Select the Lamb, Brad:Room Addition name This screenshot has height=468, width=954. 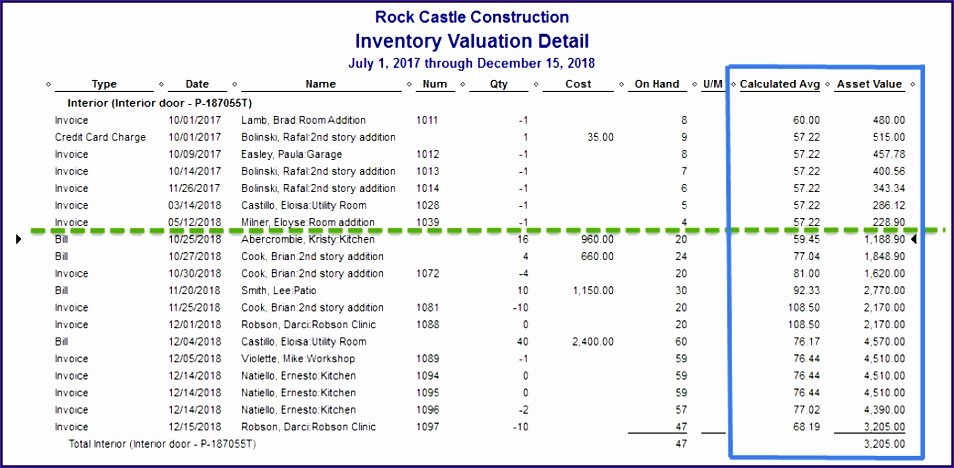click(x=304, y=120)
